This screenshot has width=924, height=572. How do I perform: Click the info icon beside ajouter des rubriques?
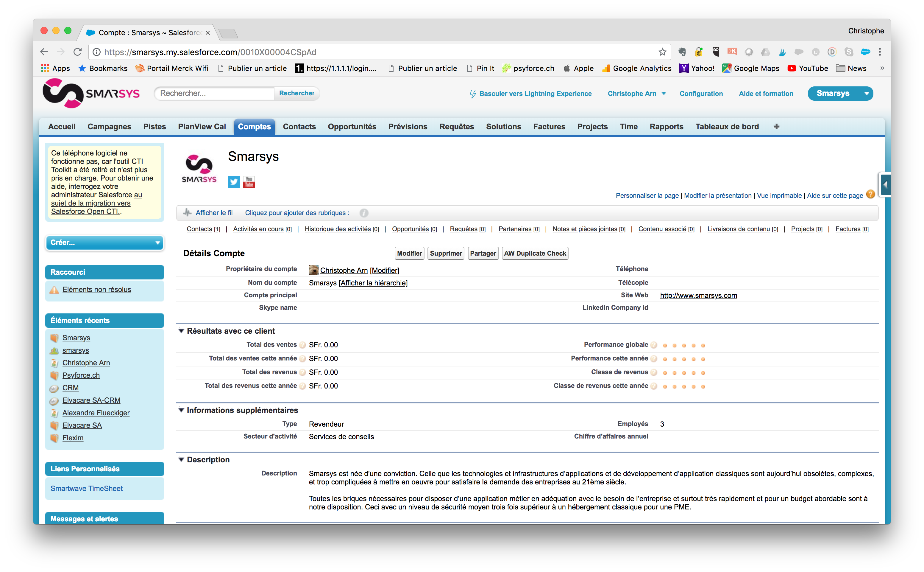(x=363, y=213)
